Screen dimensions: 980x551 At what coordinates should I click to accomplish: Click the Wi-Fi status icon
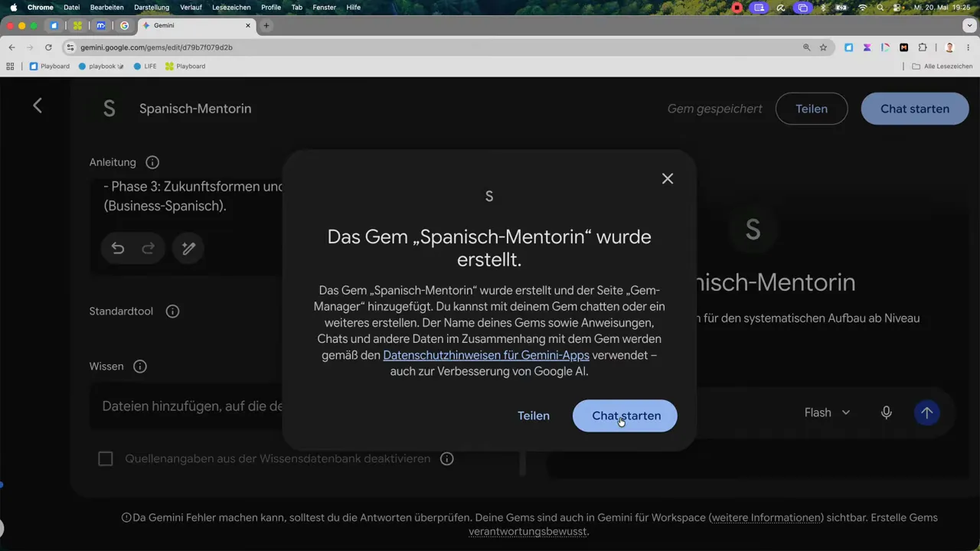(x=863, y=7)
